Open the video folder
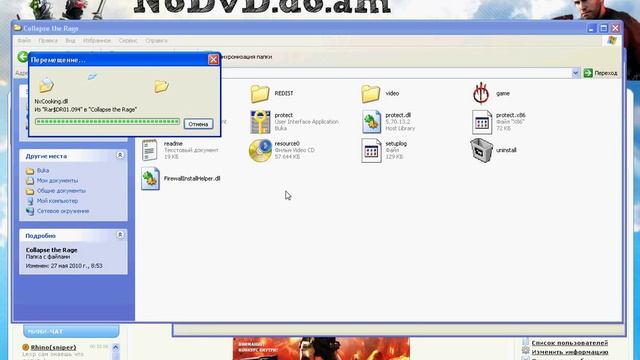 [370, 93]
